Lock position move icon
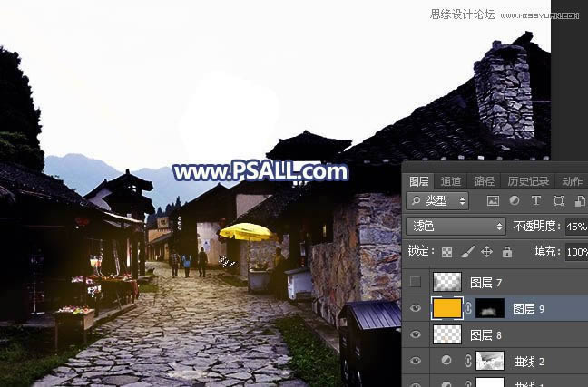Viewport: 588px width, 387px height. [x=486, y=252]
